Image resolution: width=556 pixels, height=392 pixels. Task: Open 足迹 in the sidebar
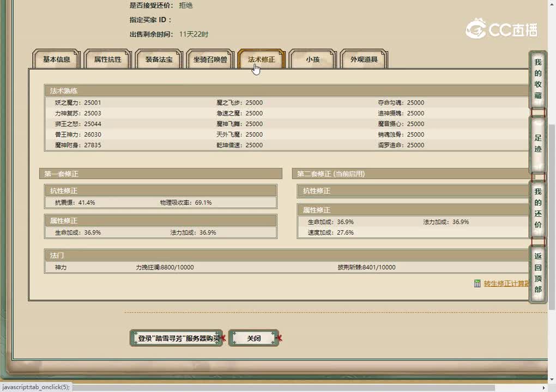tap(537, 144)
